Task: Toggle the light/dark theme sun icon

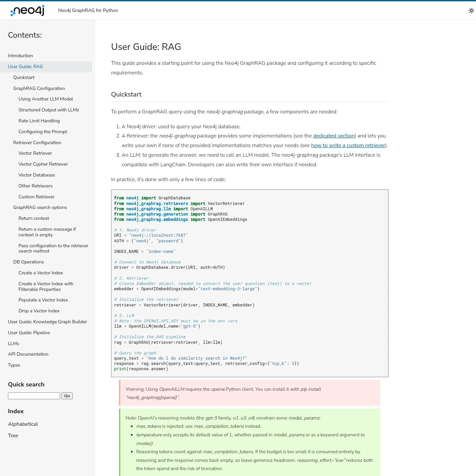Action: click(x=471, y=11)
